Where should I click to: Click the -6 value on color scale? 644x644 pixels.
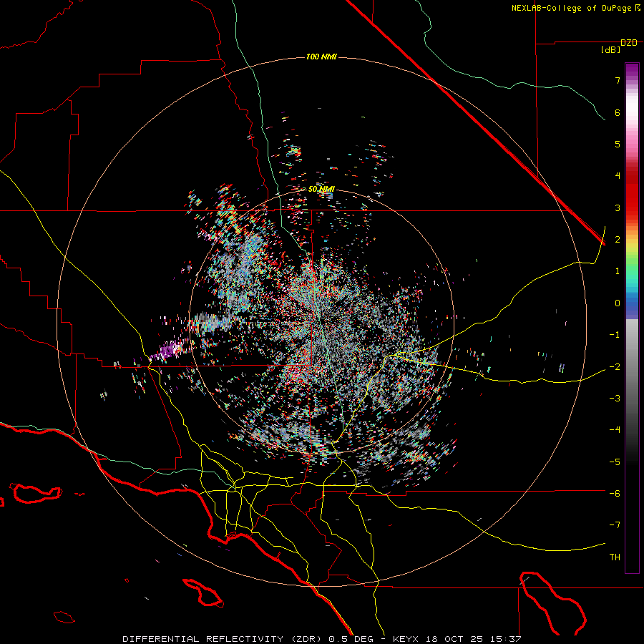(x=615, y=494)
